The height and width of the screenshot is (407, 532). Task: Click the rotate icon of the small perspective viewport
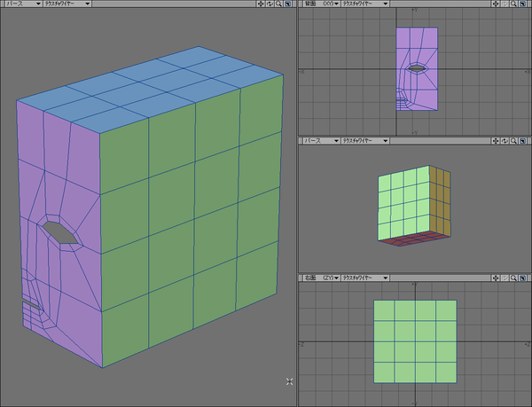(505, 141)
